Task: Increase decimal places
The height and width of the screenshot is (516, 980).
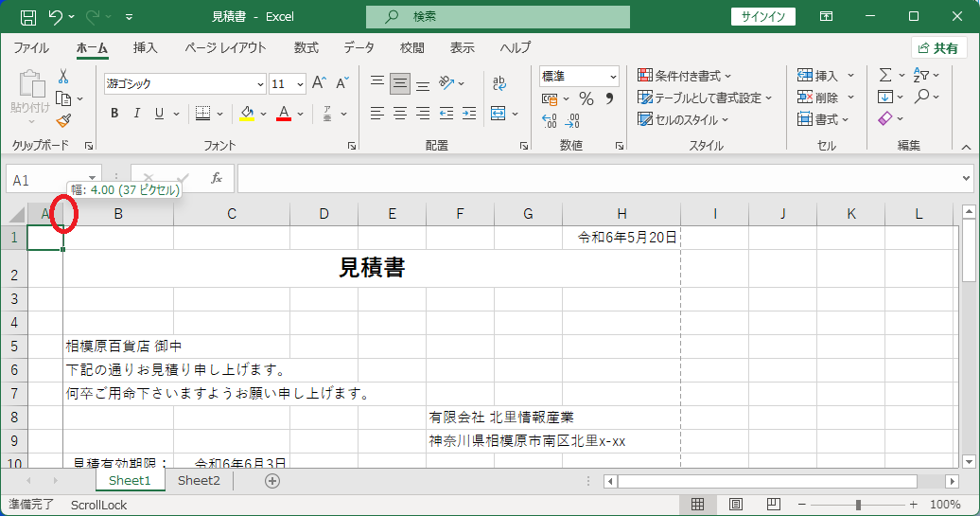Action: [x=550, y=120]
